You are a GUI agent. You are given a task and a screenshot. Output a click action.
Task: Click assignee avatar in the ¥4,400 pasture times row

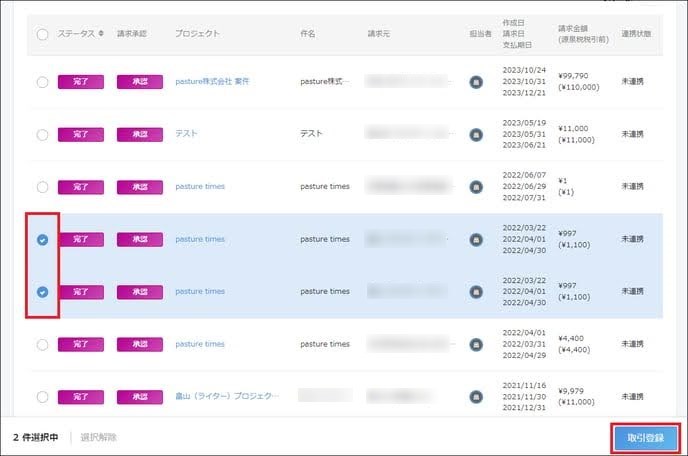476,345
